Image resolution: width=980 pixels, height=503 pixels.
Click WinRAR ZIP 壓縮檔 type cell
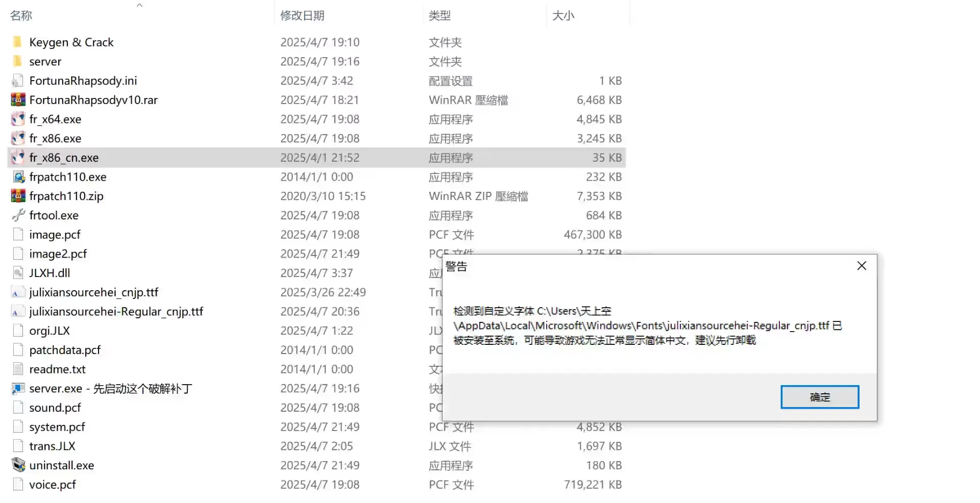pyautogui.click(x=478, y=196)
